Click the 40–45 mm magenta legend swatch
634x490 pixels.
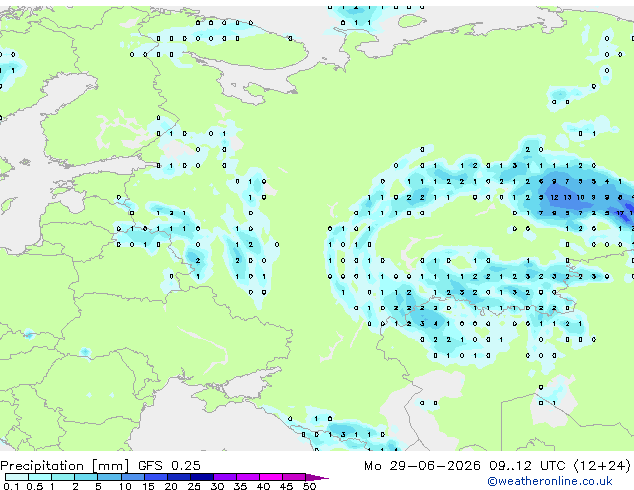(x=271, y=477)
